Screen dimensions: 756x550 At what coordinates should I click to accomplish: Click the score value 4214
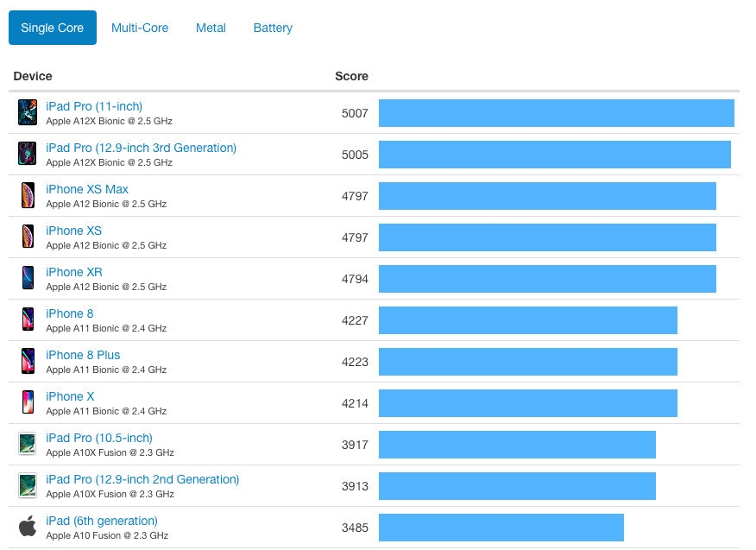pos(355,404)
